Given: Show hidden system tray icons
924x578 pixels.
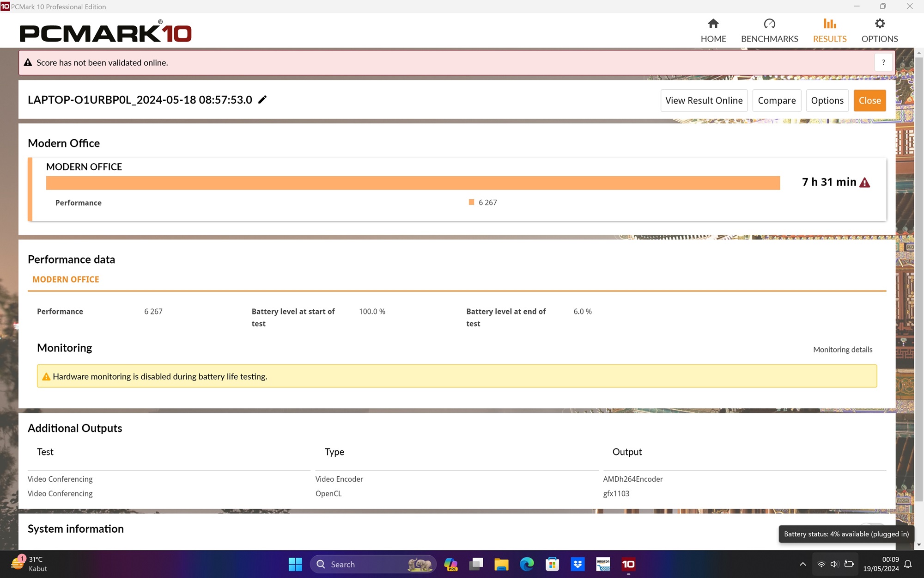Looking at the screenshot, I should point(803,564).
